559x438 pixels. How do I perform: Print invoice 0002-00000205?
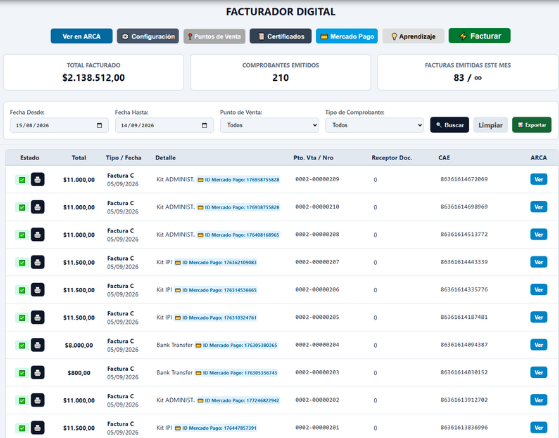(x=37, y=318)
